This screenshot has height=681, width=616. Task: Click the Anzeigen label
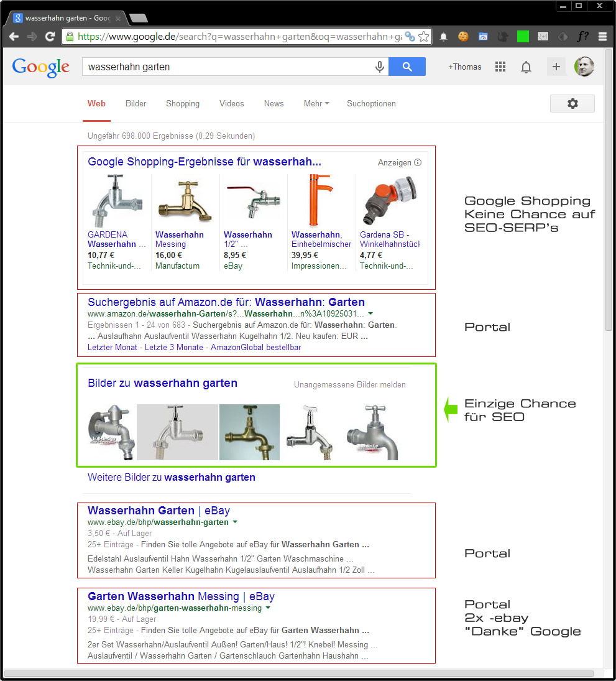point(394,162)
